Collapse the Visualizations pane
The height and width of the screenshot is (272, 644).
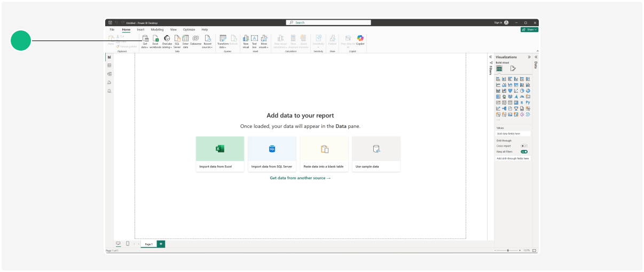529,57
